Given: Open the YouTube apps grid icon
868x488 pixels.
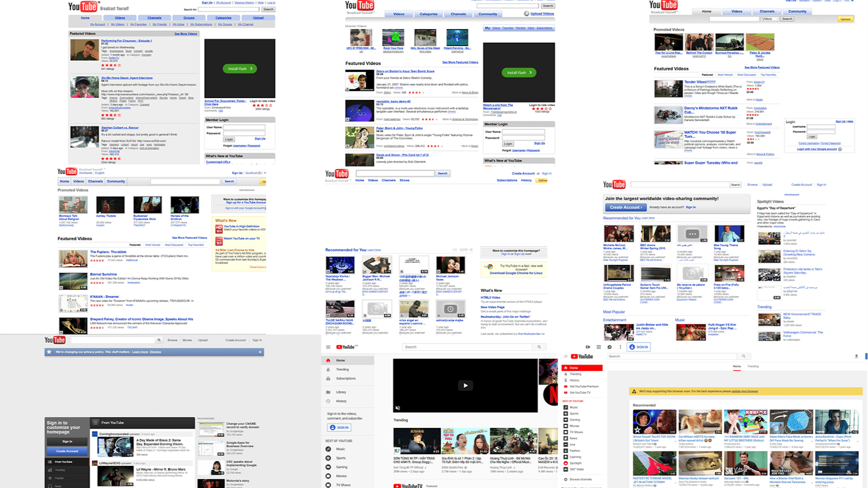Looking at the screenshot, I should point(599,347).
